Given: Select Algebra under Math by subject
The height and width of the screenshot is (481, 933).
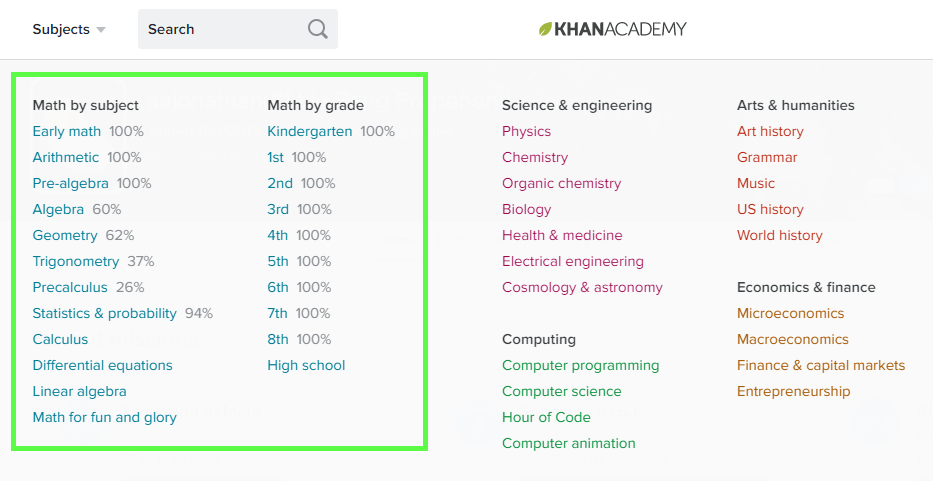Looking at the screenshot, I should point(58,209).
